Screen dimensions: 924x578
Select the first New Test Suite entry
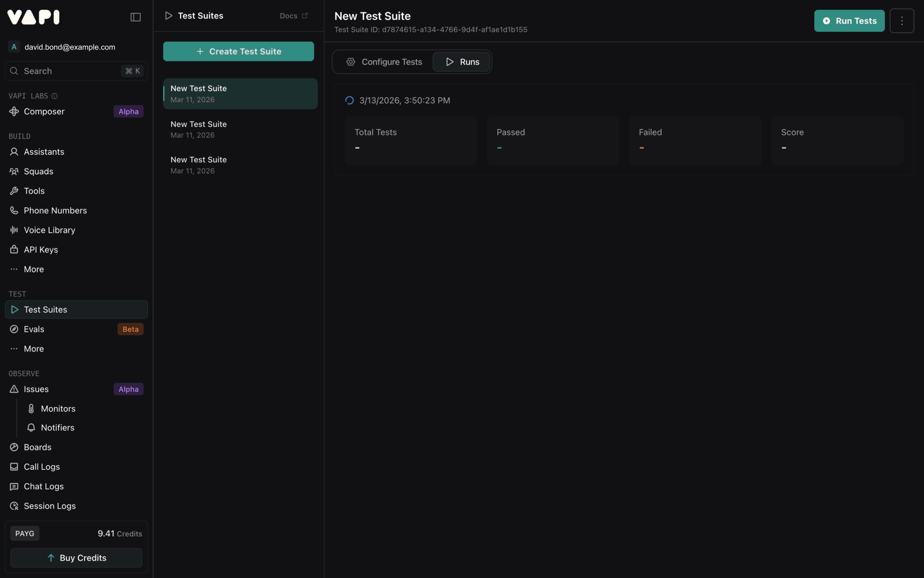tap(240, 94)
